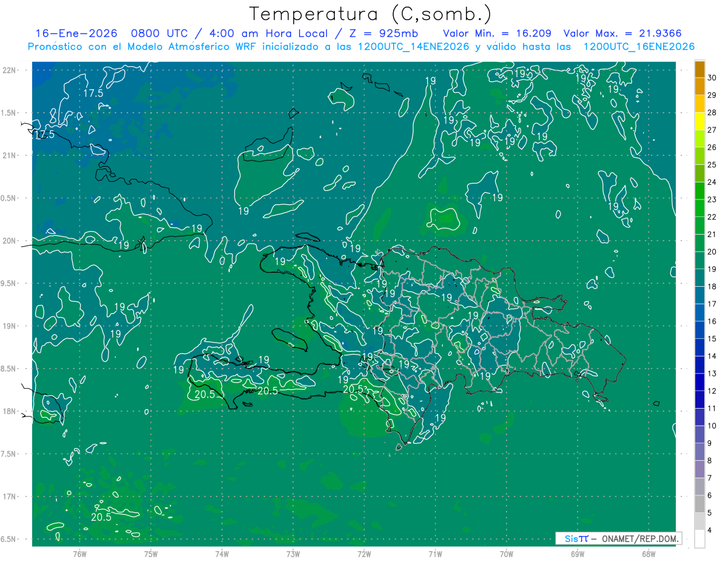Click the '19N' latitude axis label
This screenshot has height=562, width=728.
tap(10, 326)
